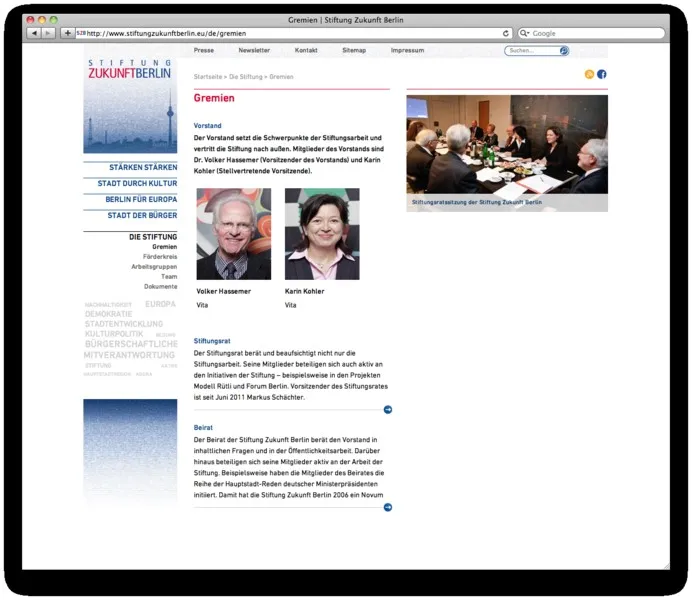692x600 pixels.
Task: Select STÄRKEN STÄRKEN in the sidebar
Action: (x=143, y=167)
